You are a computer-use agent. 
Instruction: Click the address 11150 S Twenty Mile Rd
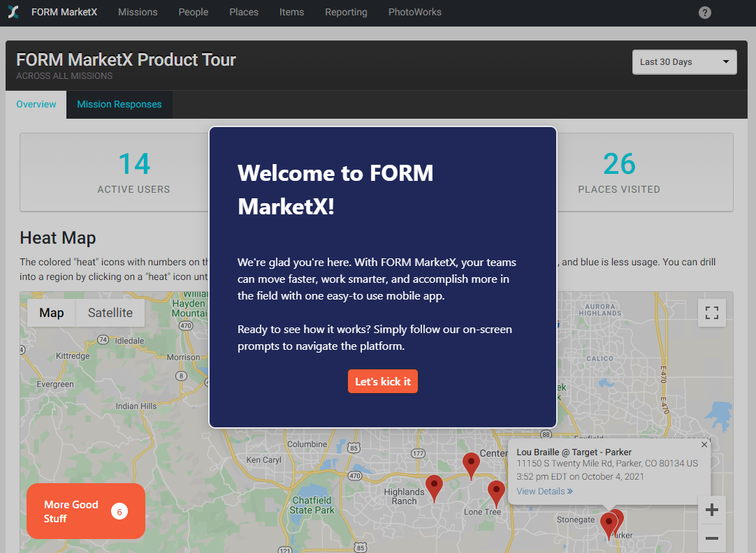607,464
